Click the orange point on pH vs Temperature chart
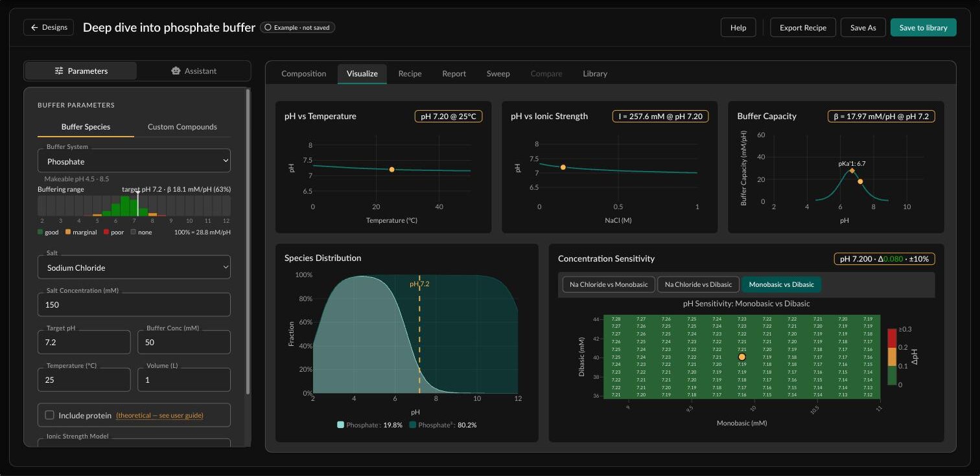 click(x=391, y=170)
